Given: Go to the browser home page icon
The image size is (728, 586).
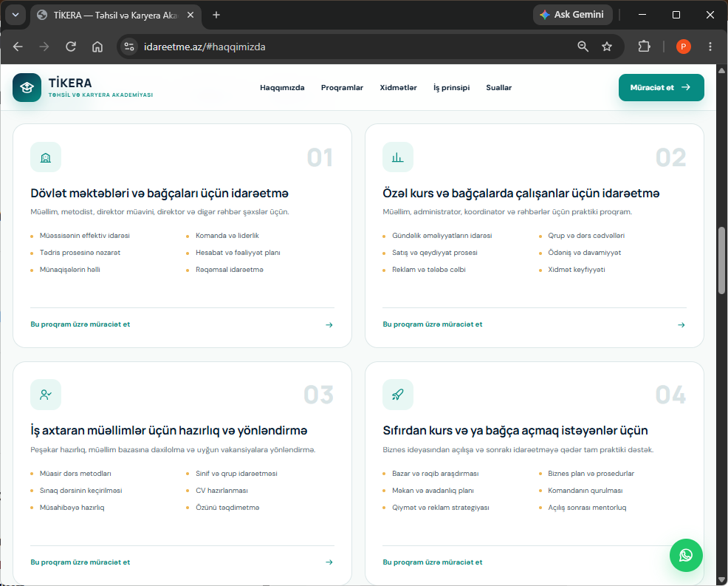Looking at the screenshot, I should 97,47.
